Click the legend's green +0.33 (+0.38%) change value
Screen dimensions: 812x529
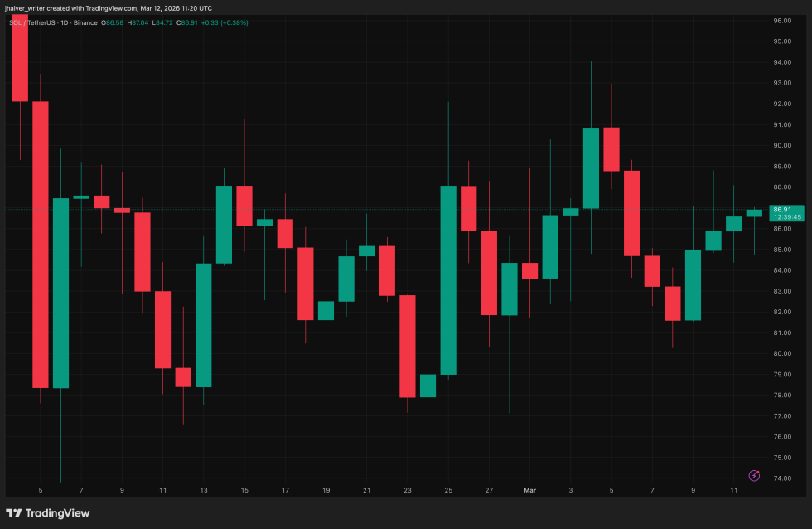[224, 22]
